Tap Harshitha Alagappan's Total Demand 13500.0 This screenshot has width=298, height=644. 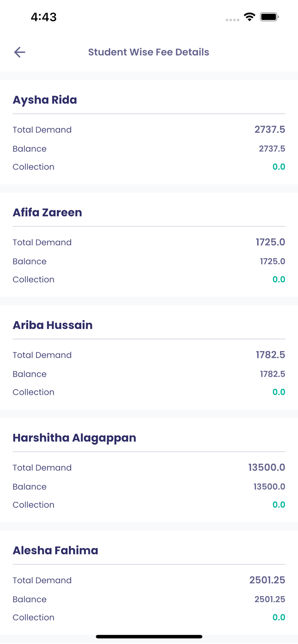[x=266, y=468]
